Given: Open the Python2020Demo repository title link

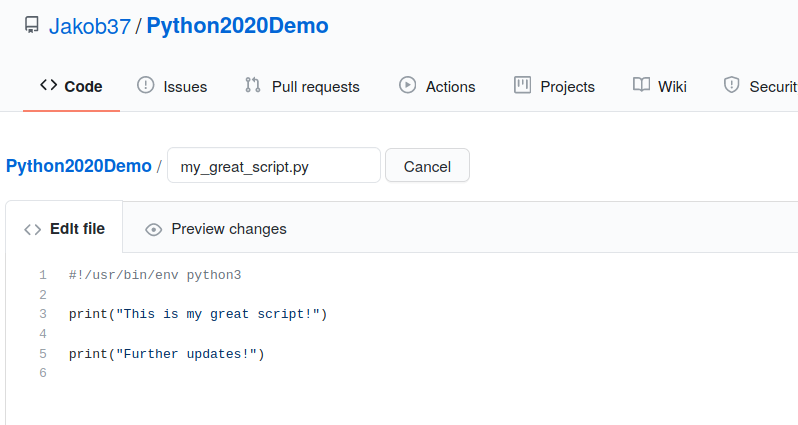Looking at the screenshot, I should (x=238, y=26).
